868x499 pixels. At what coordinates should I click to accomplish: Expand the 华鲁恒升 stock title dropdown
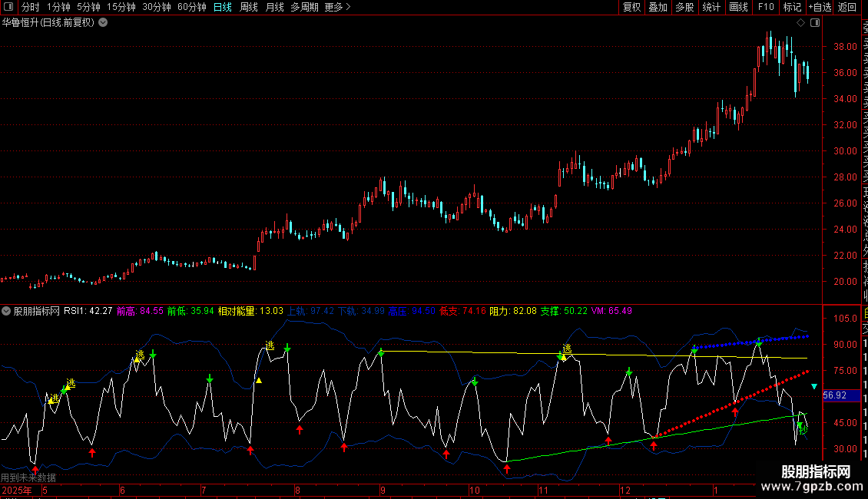pos(104,23)
